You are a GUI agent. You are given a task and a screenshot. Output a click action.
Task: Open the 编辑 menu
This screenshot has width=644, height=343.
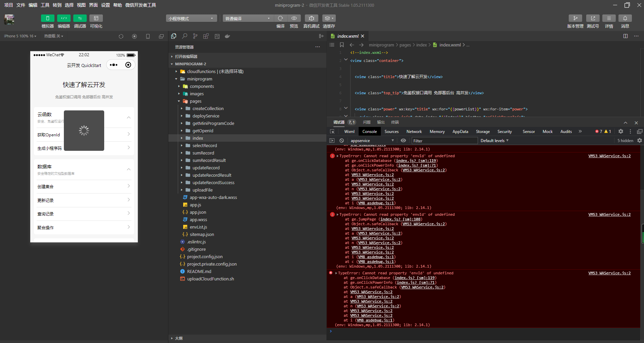tap(33, 5)
